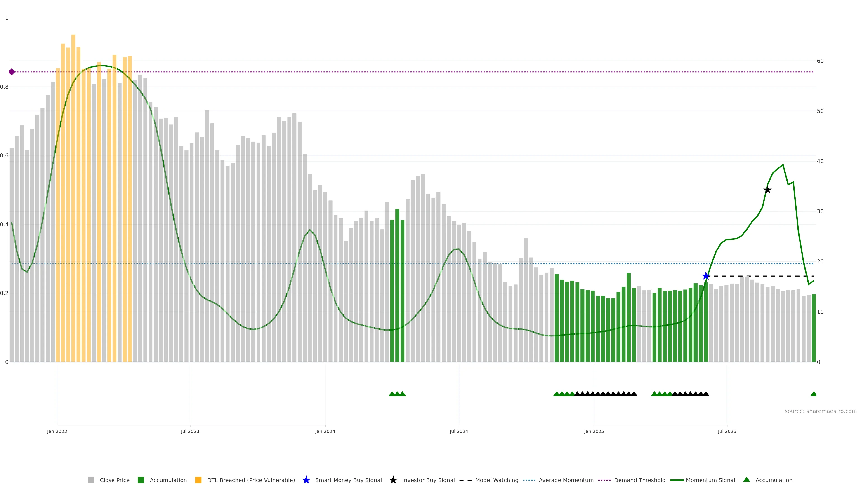Viewport: 868px width, 488px height.
Task: Click the black Investor Buy star on momentum line
Action: click(x=767, y=190)
